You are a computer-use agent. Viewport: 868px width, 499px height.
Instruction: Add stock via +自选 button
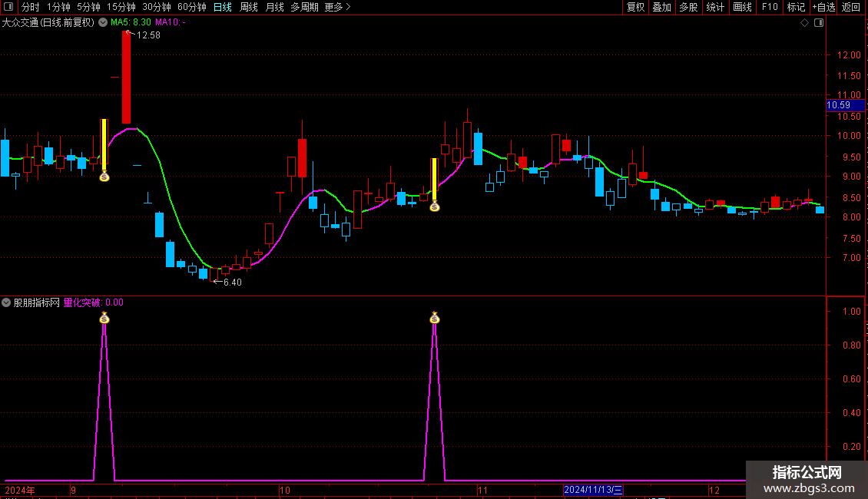[823, 7]
